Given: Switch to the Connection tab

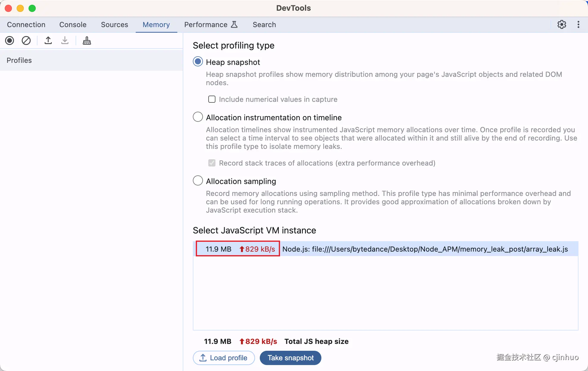Looking at the screenshot, I should tap(26, 24).
